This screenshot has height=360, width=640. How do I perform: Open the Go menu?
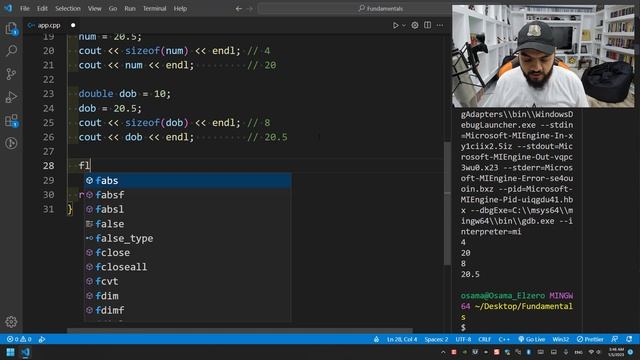[x=113, y=9]
